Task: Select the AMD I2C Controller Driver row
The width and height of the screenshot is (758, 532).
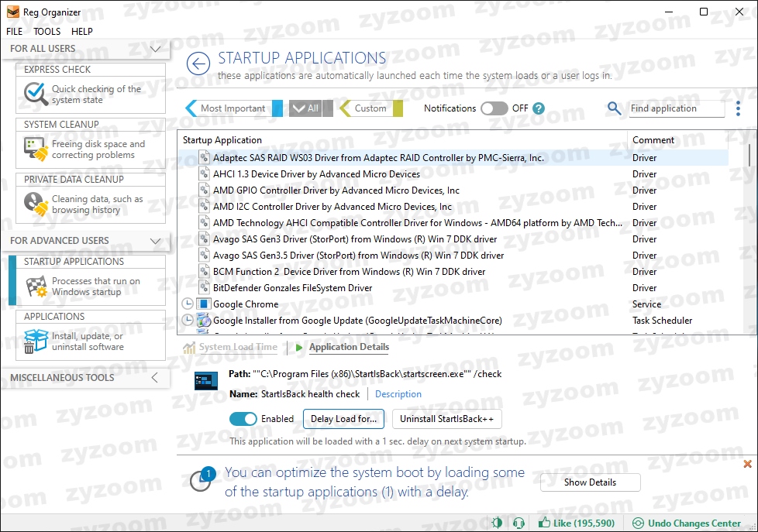Action: (x=453, y=206)
